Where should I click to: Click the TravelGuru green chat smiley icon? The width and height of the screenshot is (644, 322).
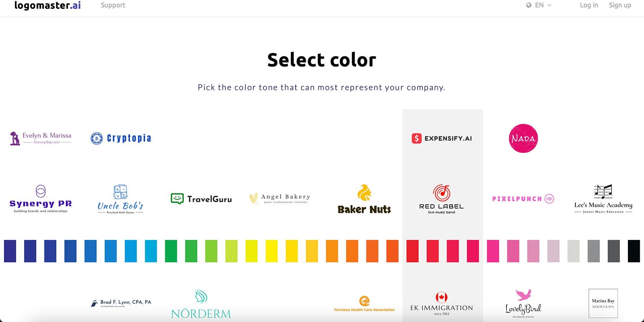(177, 199)
